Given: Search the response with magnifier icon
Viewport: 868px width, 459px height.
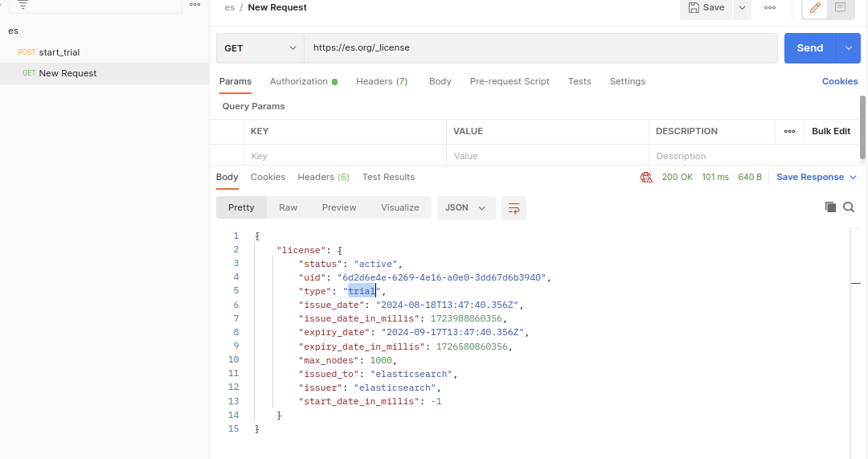Looking at the screenshot, I should 849,207.
